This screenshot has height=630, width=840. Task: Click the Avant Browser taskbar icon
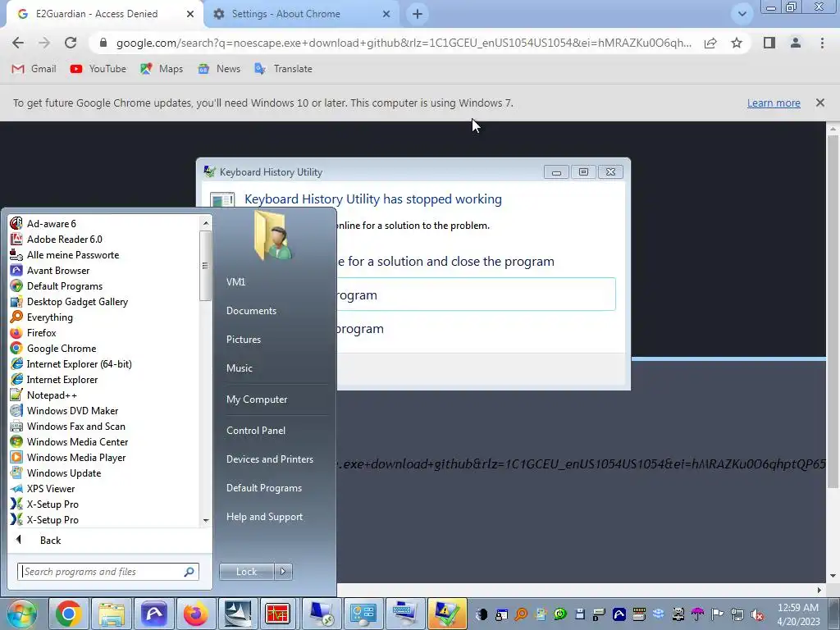point(153,614)
